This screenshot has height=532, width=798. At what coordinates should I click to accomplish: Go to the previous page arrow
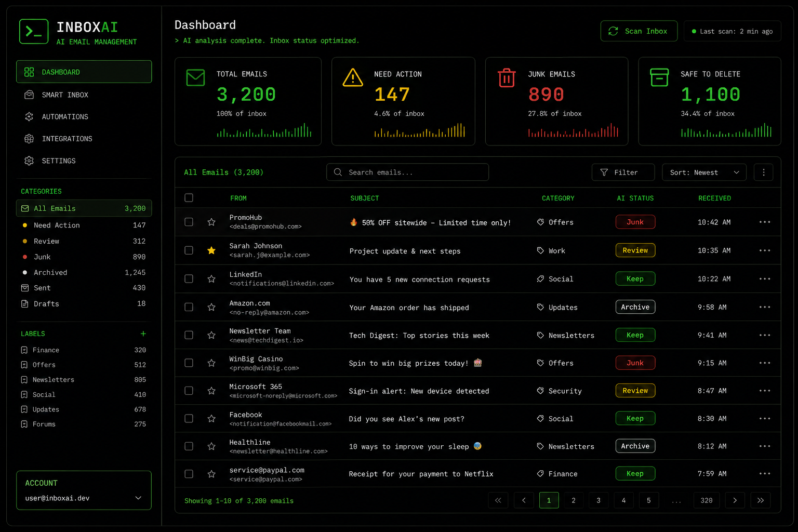pos(524,500)
